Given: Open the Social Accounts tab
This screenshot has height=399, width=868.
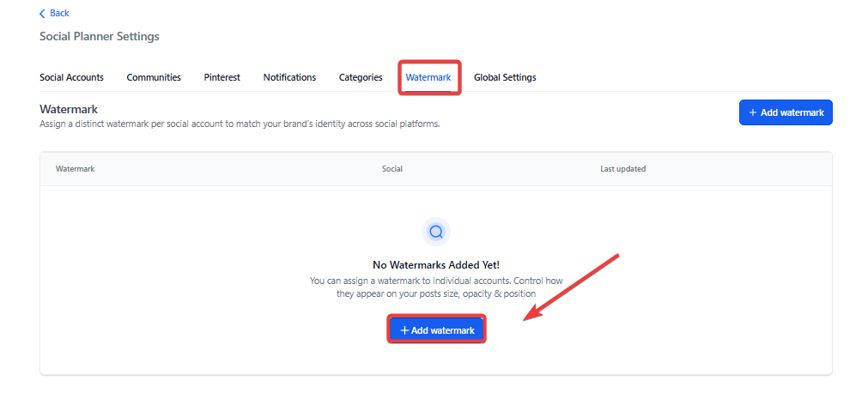Looking at the screenshot, I should [x=71, y=77].
